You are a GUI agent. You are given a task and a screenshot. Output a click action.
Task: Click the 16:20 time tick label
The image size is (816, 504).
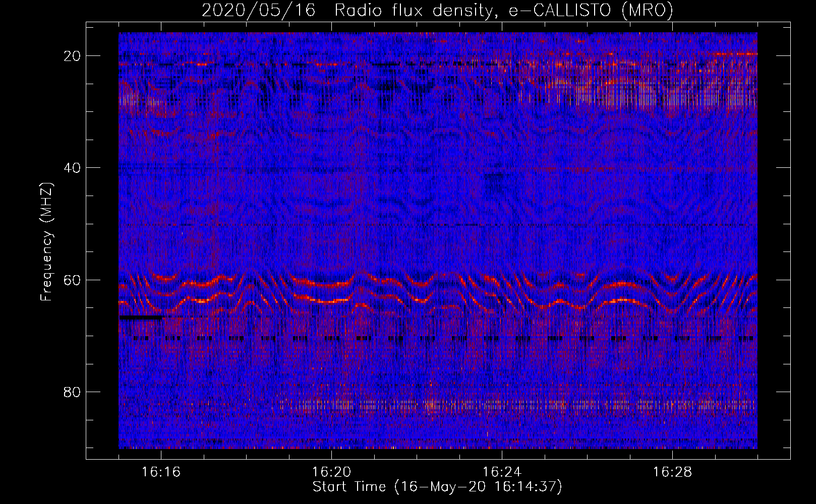click(331, 472)
